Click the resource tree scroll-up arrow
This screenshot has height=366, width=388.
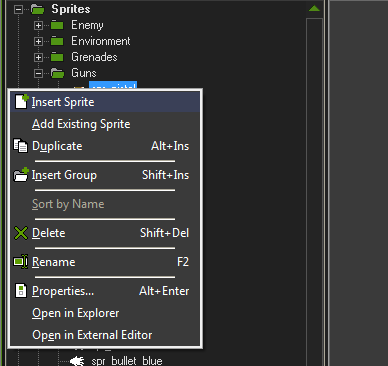click(314, 9)
